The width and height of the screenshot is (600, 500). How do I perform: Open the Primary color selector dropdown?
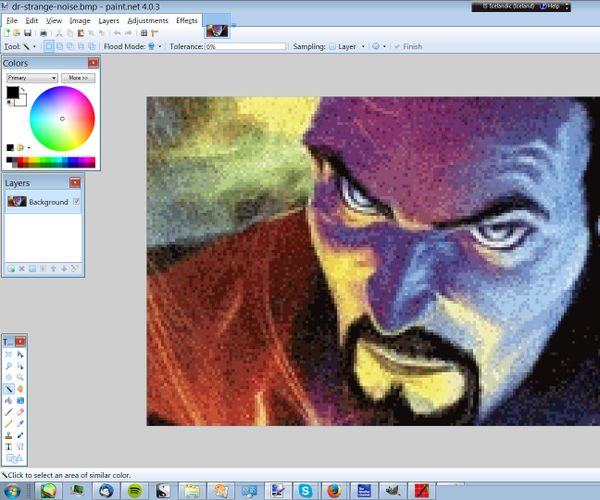coord(32,78)
